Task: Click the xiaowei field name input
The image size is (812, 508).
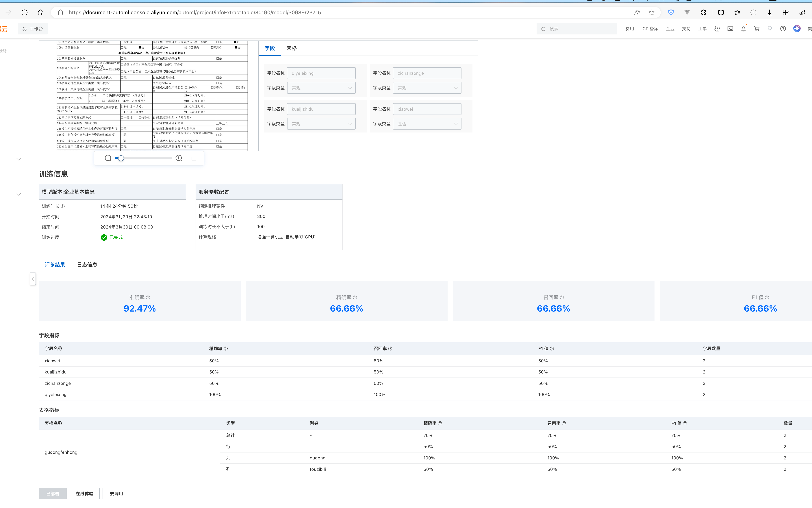Action: (427, 109)
